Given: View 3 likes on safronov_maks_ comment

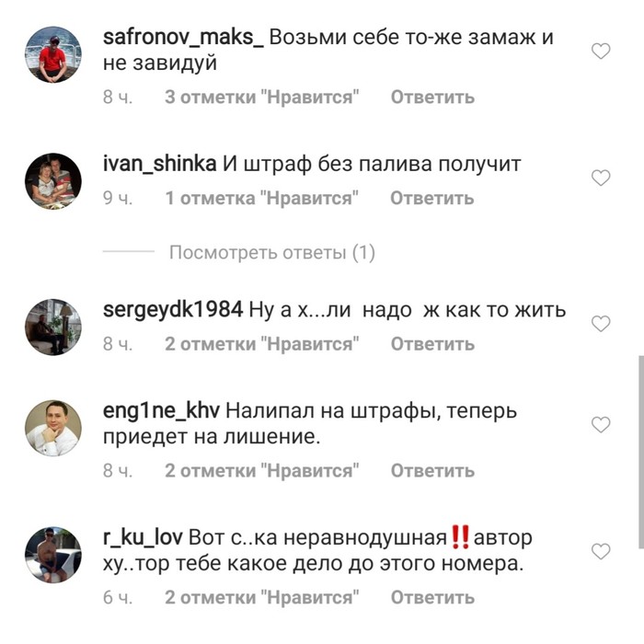Looking at the screenshot, I should point(262,98).
